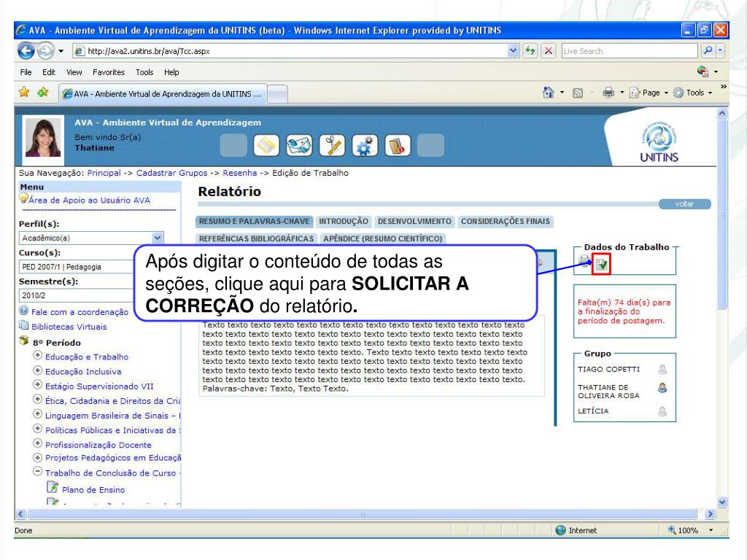Switch to the CONSIDERAÇÕES FINAIS tab
The height and width of the screenshot is (560, 747).
[506, 222]
